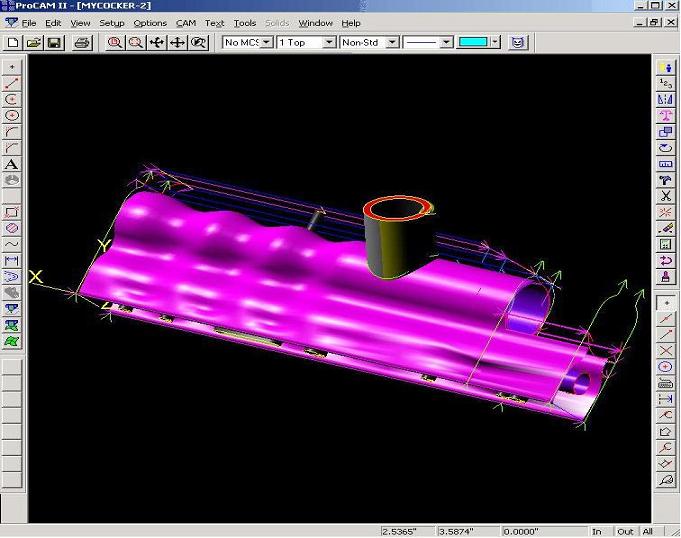681x538 pixels.
Task: Toggle the Out indicator in status bar
Action: (x=625, y=531)
